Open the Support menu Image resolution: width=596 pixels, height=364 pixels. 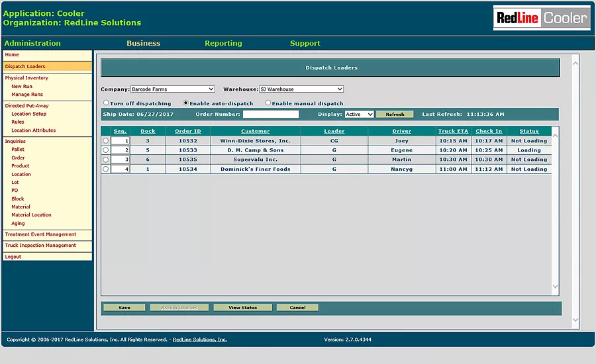[305, 43]
